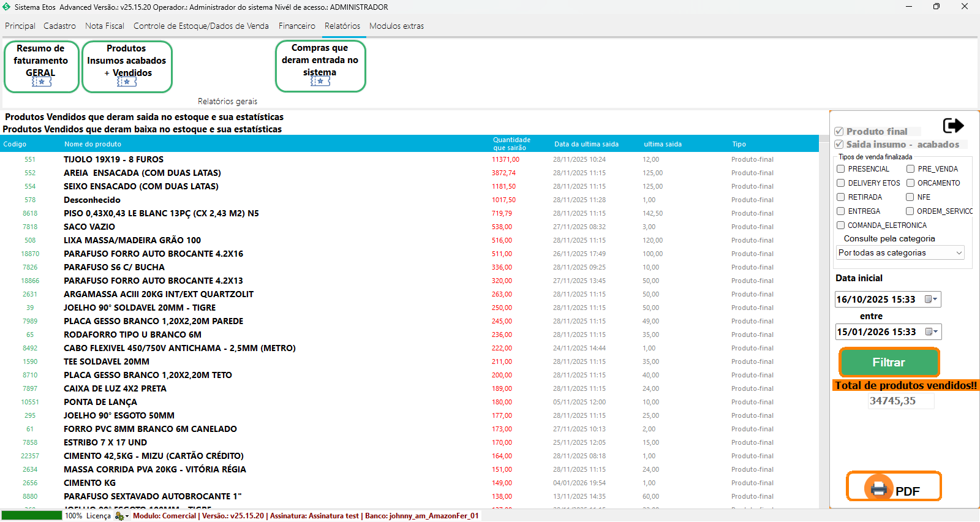Tick the NFE sale type checkbox
The width and height of the screenshot is (980, 522).
coord(910,197)
